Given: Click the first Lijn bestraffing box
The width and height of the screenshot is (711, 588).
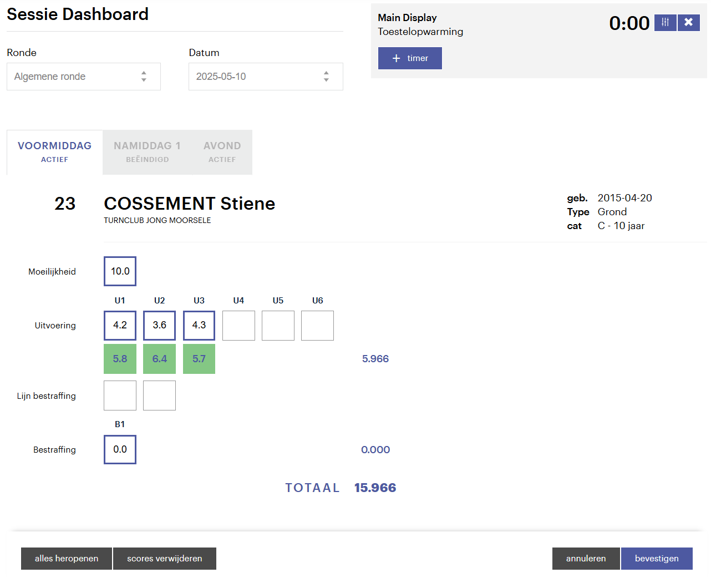Looking at the screenshot, I should [120, 396].
